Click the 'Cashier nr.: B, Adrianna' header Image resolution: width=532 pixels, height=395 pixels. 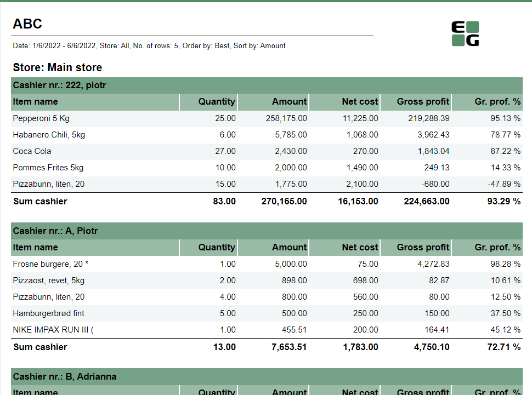64,377
